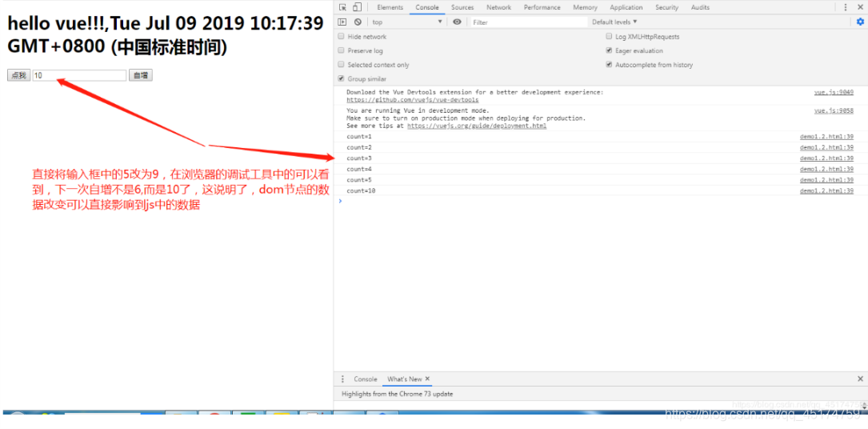The image size is (868, 429).
Task: Check the Hide network checkbox
Action: click(341, 37)
